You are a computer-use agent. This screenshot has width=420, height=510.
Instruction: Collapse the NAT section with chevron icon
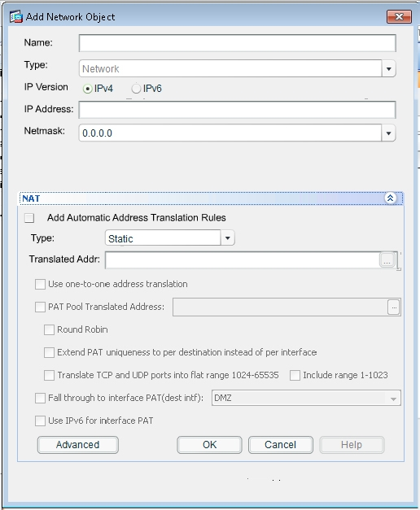click(x=390, y=198)
